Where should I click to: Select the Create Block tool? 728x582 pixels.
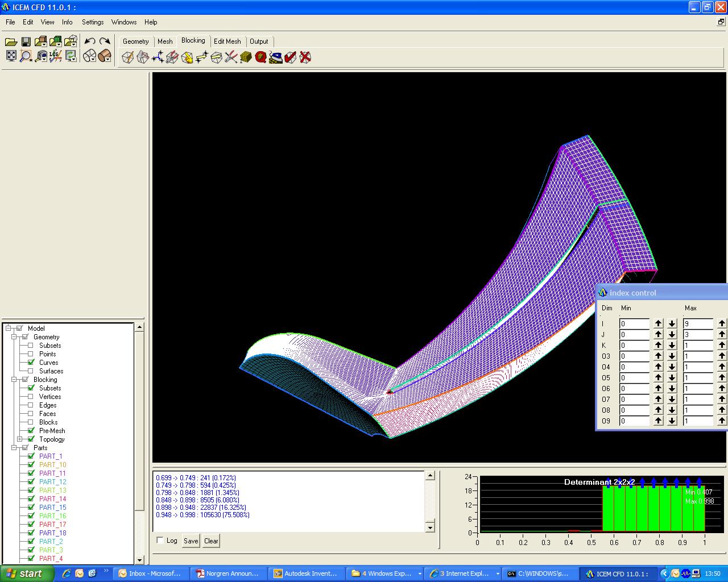tap(128, 57)
